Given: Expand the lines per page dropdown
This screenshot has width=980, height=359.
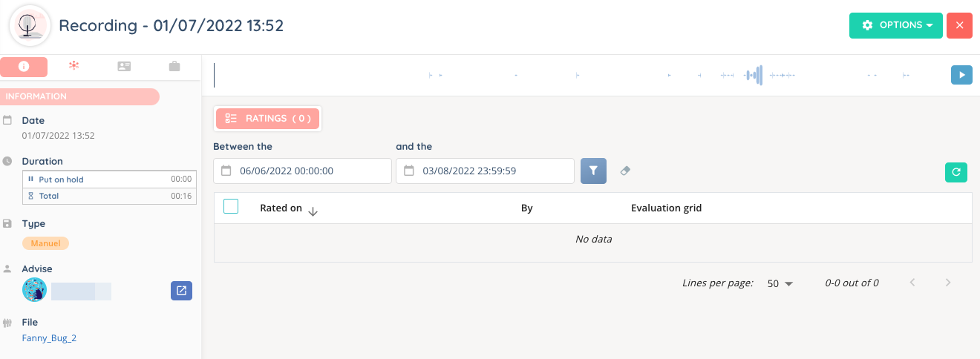Looking at the screenshot, I should (x=780, y=283).
